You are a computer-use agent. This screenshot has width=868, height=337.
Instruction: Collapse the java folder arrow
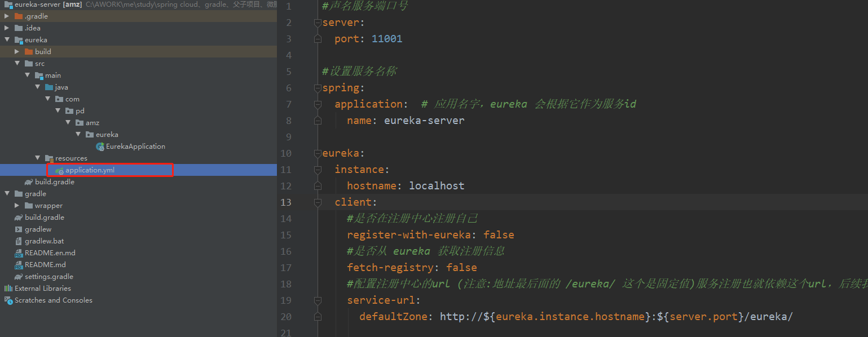point(37,87)
